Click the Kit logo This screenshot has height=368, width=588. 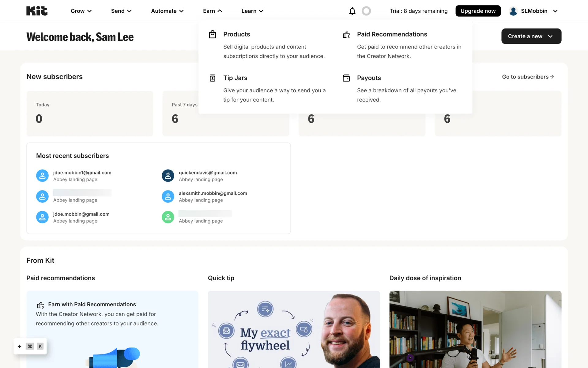point(37,11)
